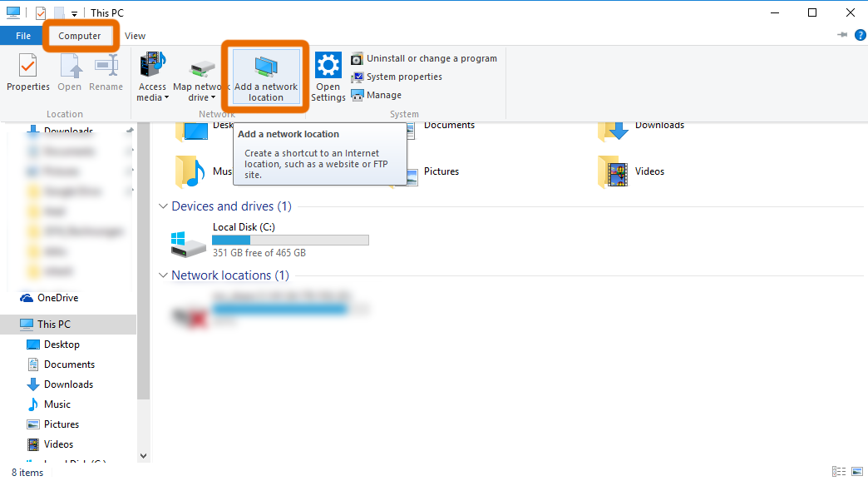Screen dimensions: 868x481
Task: Select OneDrive in the navigation pane
Action: [57, 298]
